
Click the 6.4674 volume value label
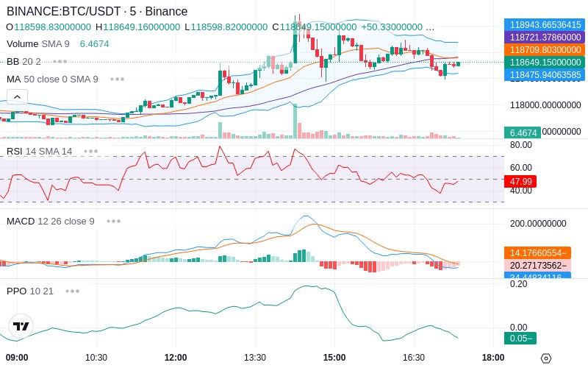pyautogui.click(x=523, y=132)
